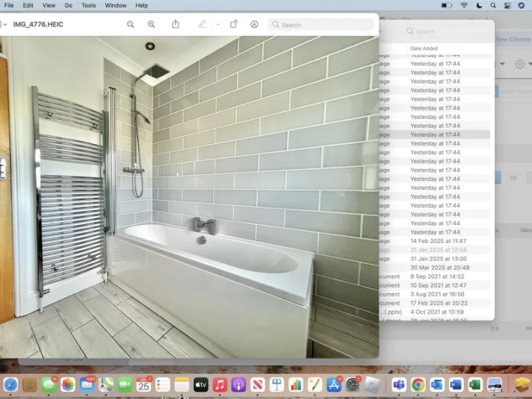Screen dimensions: 532x399
Task: Open the View menu
Action: [x=49, y=6]
